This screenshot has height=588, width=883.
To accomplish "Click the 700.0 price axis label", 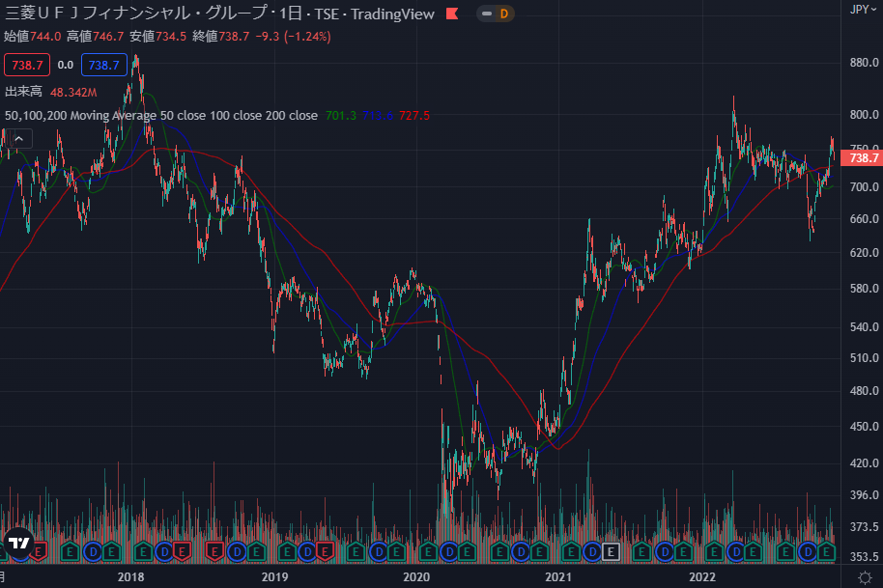I will pyautogui.click(x=864, y=186).
